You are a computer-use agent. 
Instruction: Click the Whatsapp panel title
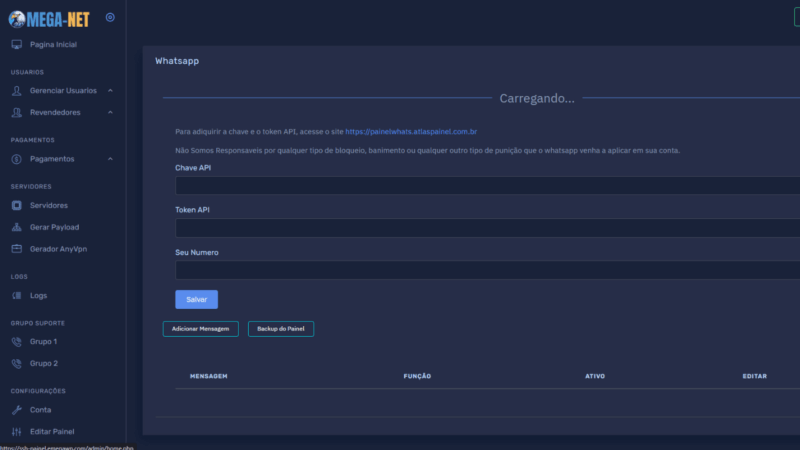tap(177, 61)
